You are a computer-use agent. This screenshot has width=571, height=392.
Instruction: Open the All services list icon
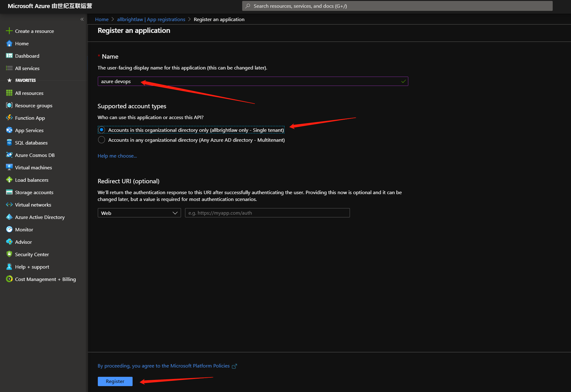point(9,68)
